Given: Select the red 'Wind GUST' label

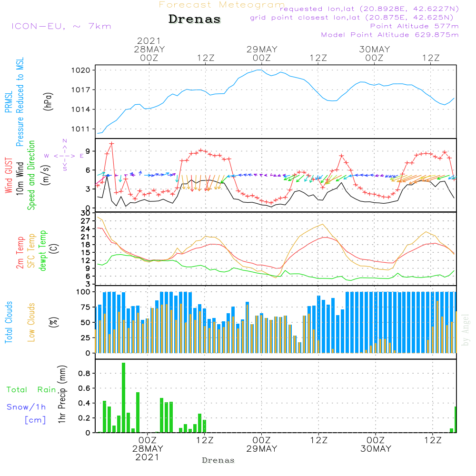Looking at the screenshot, I should (9, 175).
